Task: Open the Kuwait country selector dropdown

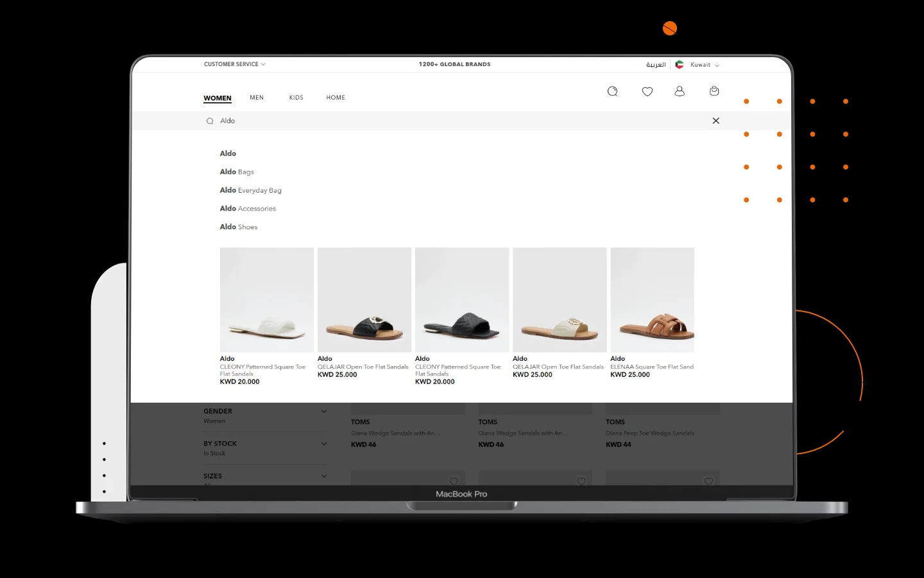Action: (x=705, y=65)
